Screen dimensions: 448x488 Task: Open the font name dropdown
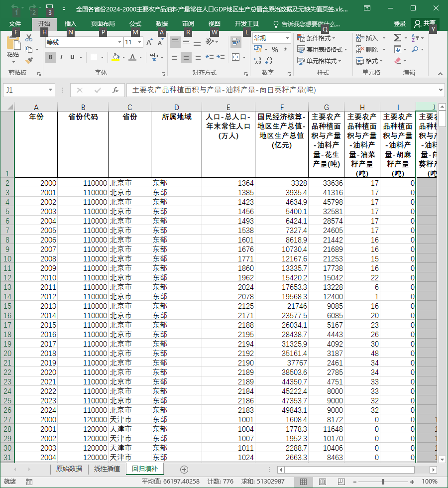(119, 42)
